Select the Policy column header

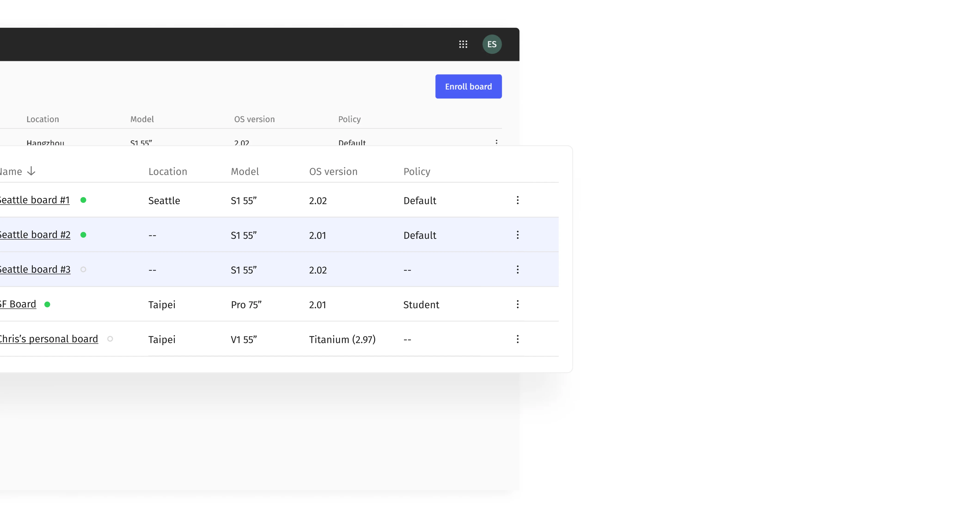pos(416,171)
